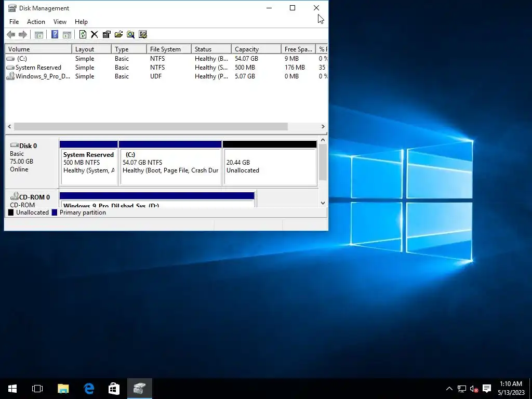Show hidden tray icons chevron
The image size is (532, 399).
(x=449, y=389)
